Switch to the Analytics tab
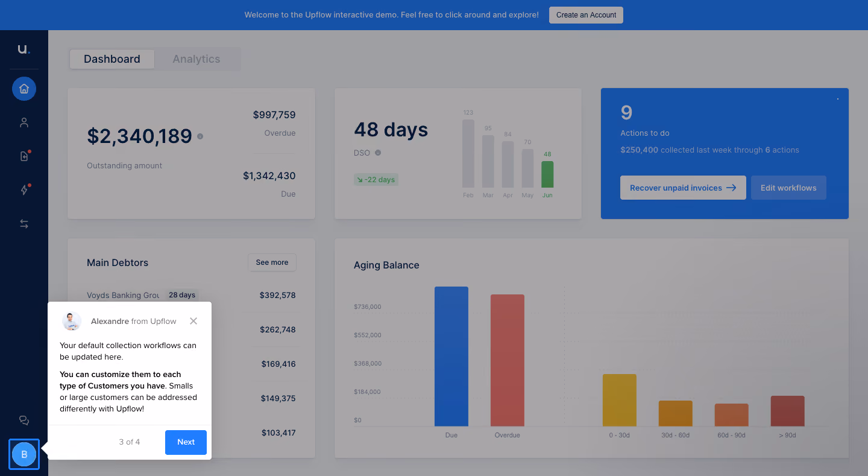 (197, 59)
